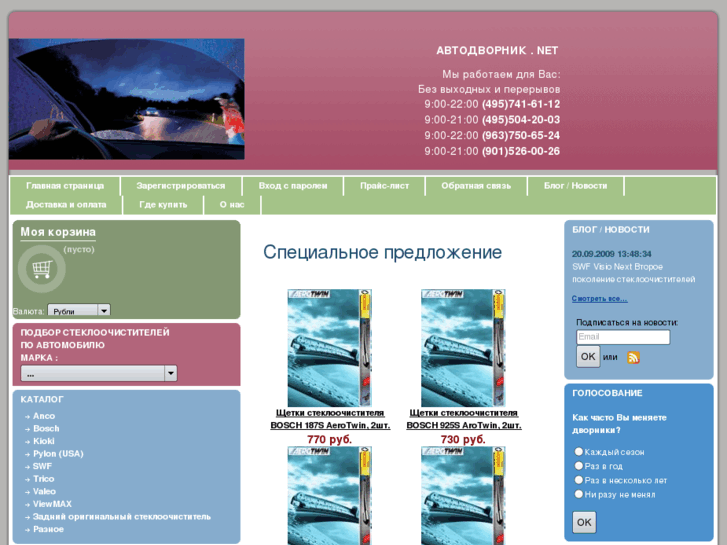Choose 'Раз в несколько лет' radio button
Viewport: 727px width, 545px height.
pos(578,480)
